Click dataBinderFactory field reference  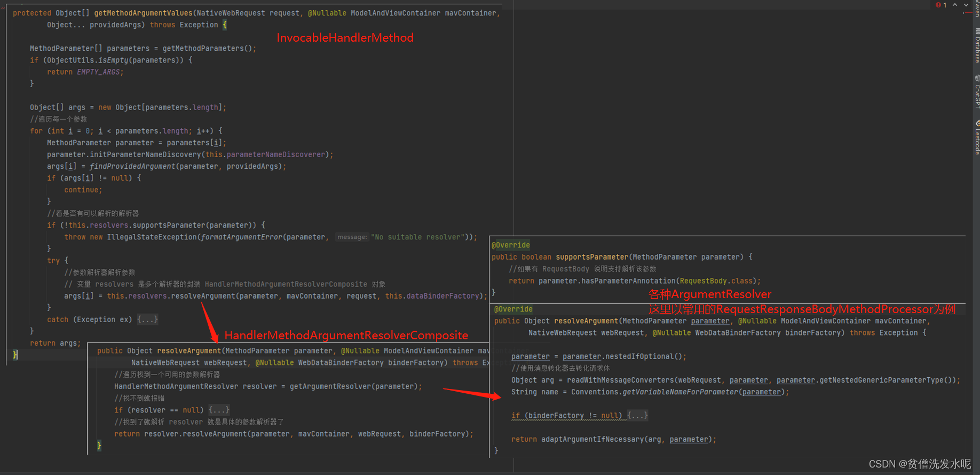click(x=443, y=296)
